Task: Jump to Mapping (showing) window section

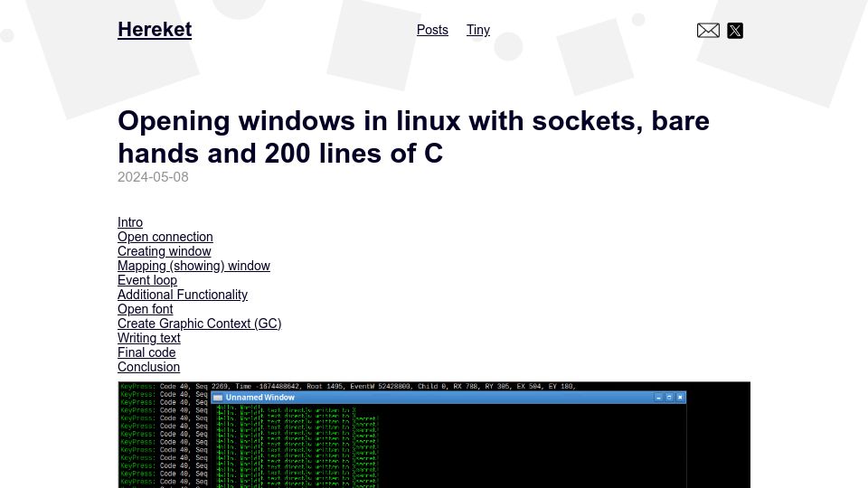Action: [193, 266]
